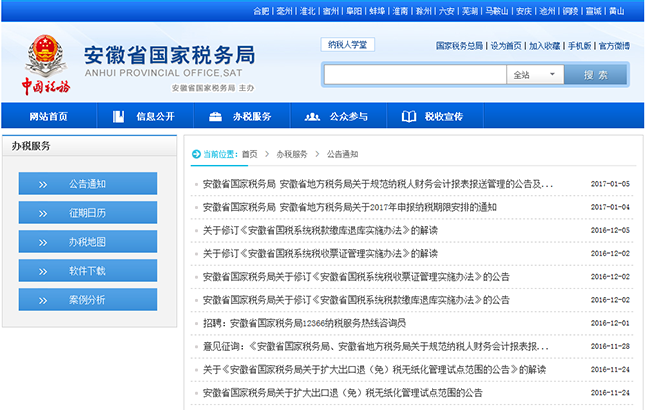
Task: Click the 税收宣传 book icon in navigation
Action: (407, 117)
